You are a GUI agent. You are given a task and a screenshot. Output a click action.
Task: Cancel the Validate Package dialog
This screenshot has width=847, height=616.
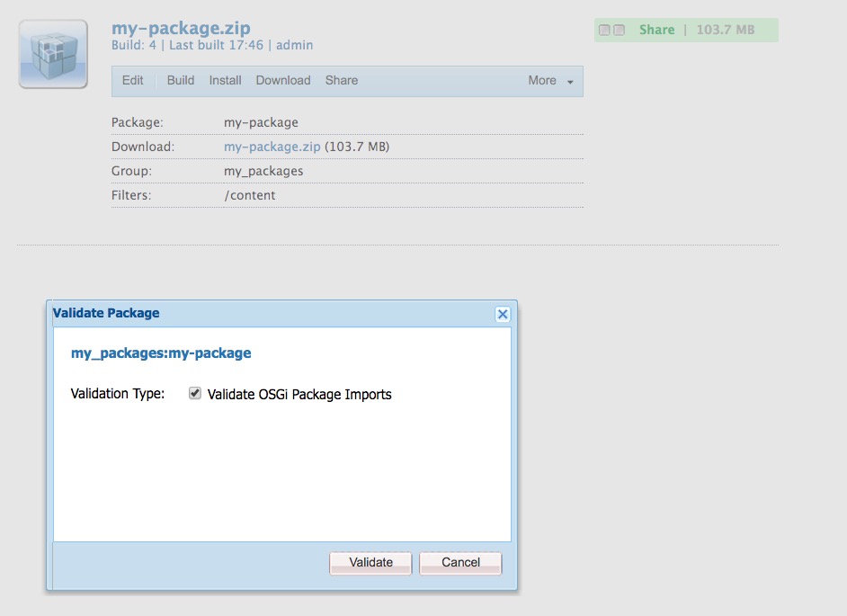pos(460,562)
